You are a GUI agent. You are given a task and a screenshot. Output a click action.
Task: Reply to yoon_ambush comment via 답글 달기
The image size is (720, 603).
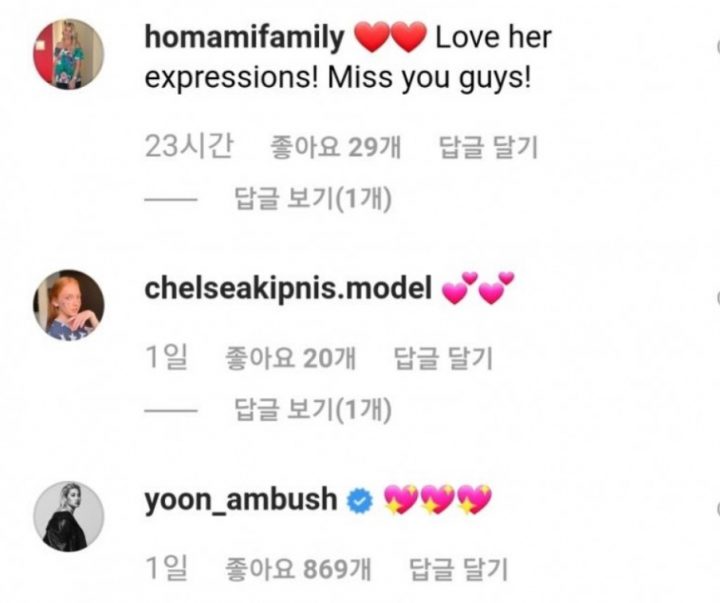click(x=458, y=569)
